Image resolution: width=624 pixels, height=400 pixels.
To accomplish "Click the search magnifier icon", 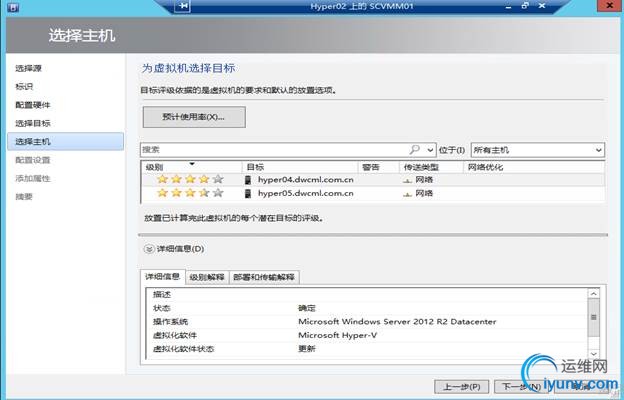I will click(414, 150).
